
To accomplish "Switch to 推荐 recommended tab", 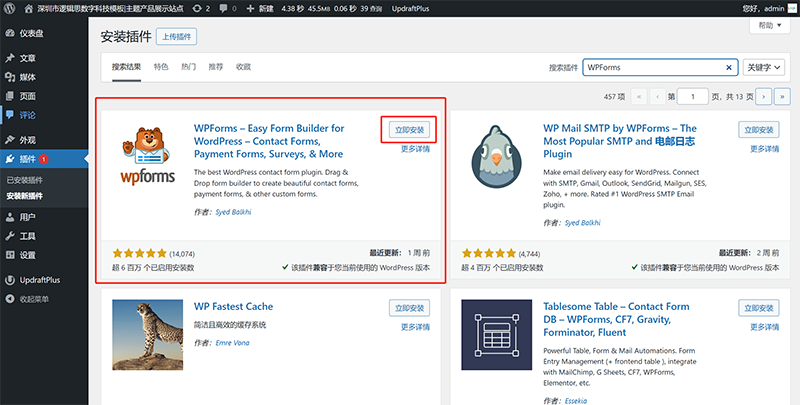I will (x=216, y=67).
